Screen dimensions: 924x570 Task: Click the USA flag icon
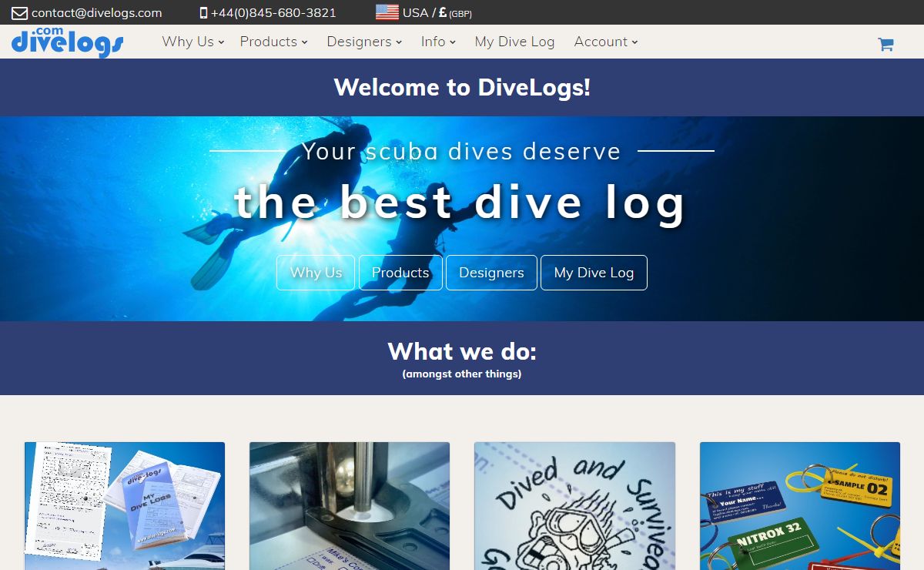pyautogui.click(x=387, y=12)
